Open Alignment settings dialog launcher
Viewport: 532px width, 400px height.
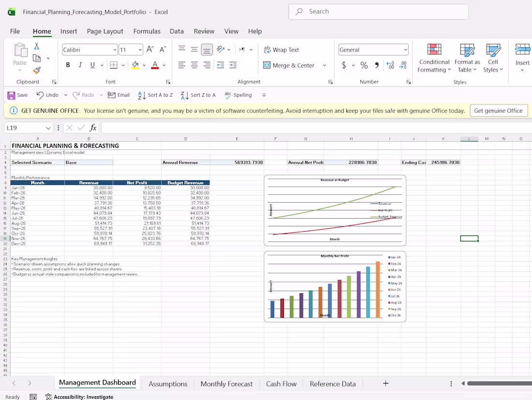(330, 82)
